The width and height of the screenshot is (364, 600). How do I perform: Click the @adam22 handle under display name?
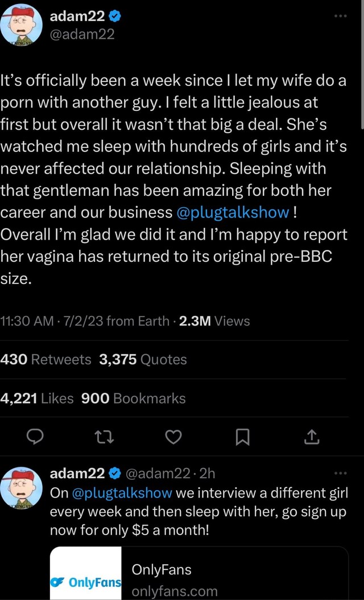[x=82, y=34]
